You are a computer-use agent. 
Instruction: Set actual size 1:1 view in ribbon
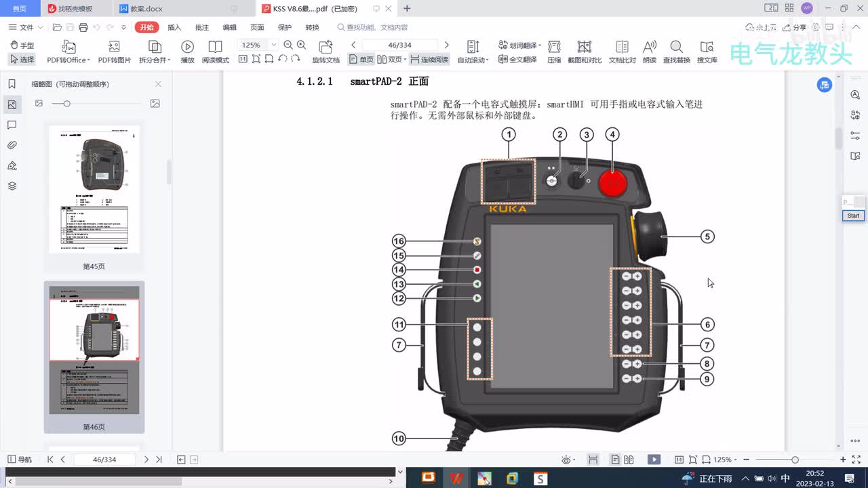point(243,59)
